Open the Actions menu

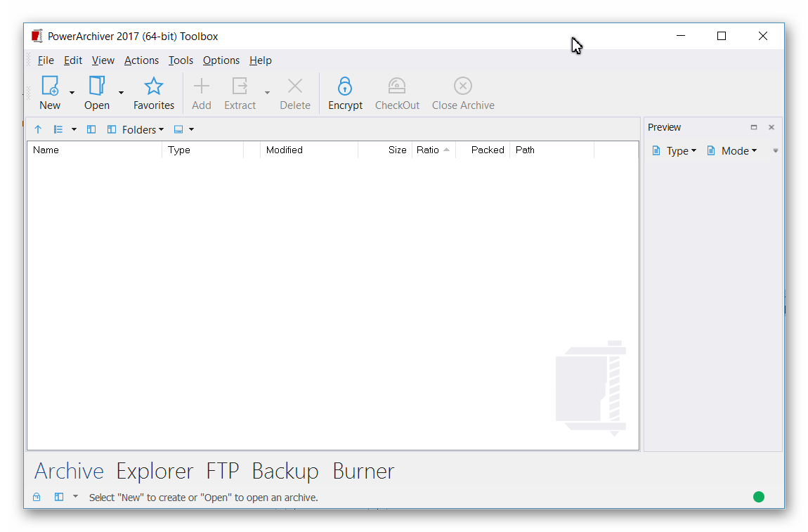(141, 60)
